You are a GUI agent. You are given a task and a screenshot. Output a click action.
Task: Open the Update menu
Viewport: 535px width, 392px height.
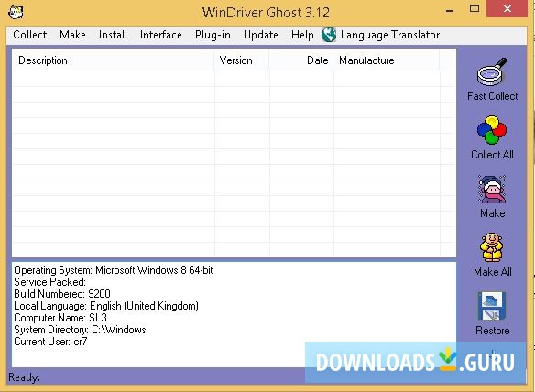pos(261,35)
